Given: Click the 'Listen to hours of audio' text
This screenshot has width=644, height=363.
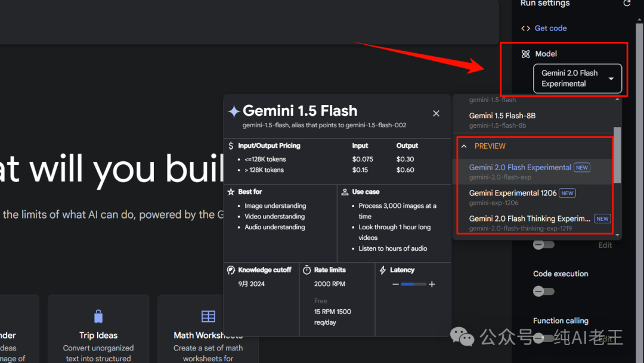Looking at the screenshot, I should click(x=392, y=249).
